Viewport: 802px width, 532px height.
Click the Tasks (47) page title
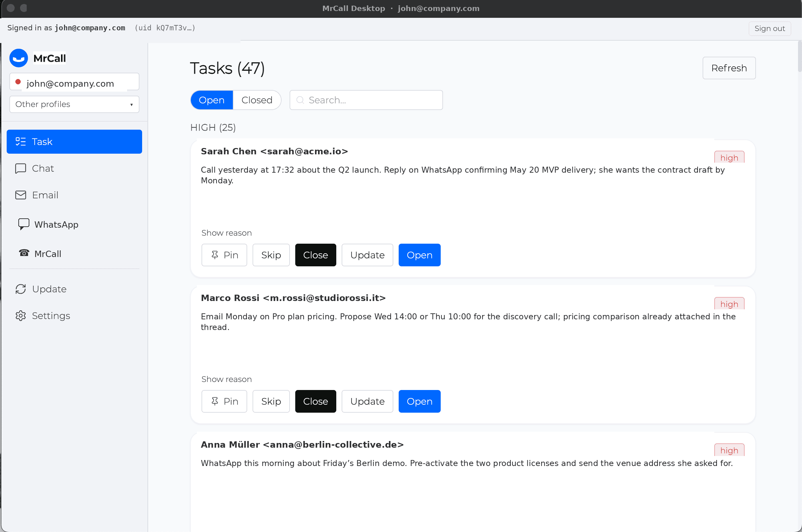pyautogui.click(x=227, y=68)
